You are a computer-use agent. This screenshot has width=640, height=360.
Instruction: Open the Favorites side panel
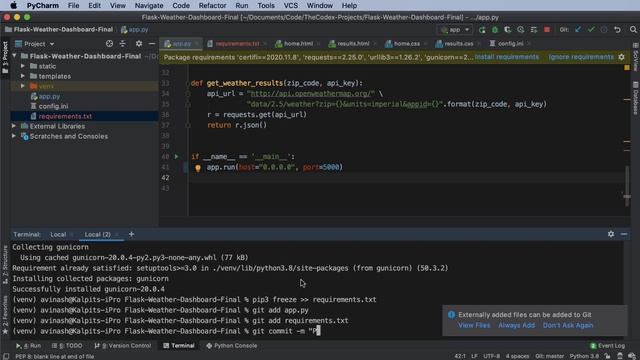[x=5, y=315]
